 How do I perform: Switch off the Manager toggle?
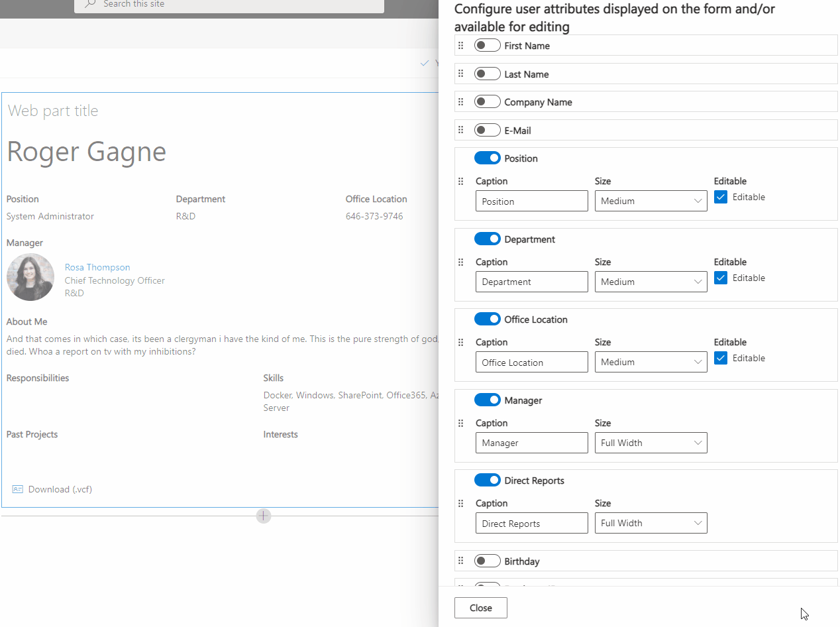[487, 400]
